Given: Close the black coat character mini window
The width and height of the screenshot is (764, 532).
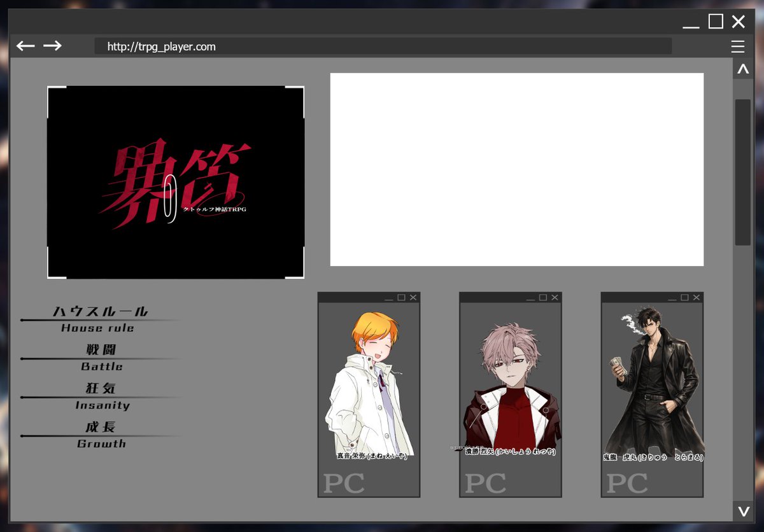Looking at the screenshot, I should [697, 297].
